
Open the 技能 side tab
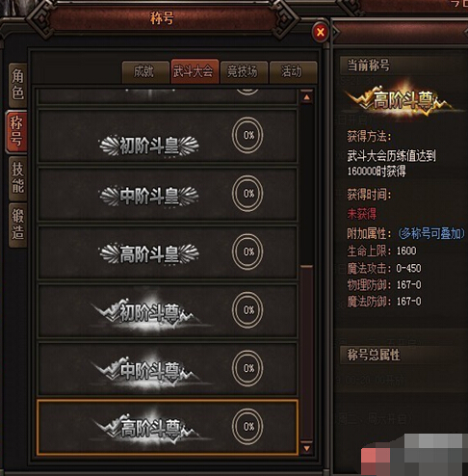17,178
